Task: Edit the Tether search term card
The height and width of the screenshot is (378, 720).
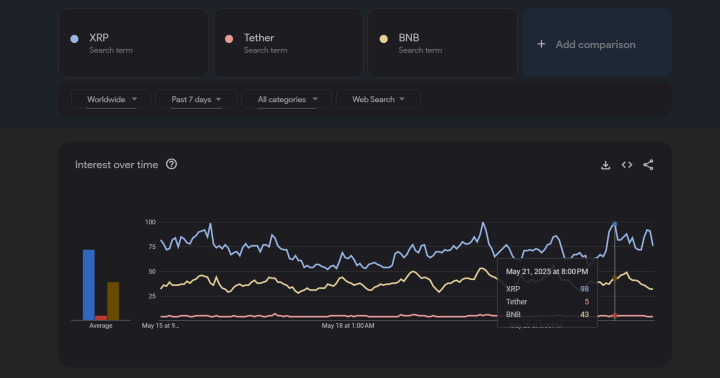Action: 288,43
